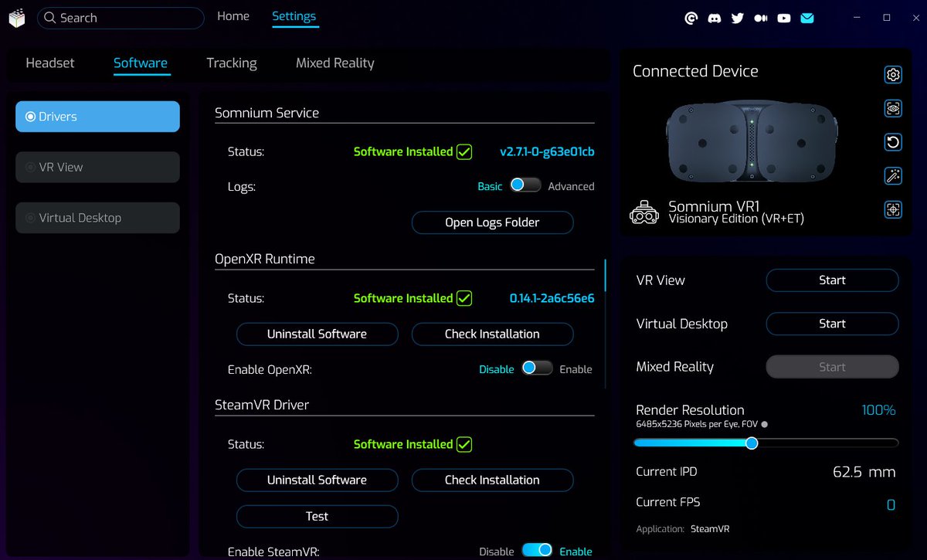Image resolution: width=927 pixels, height=560 pixels.
Task: Click the Basic logs label
Action: [490, 186]
